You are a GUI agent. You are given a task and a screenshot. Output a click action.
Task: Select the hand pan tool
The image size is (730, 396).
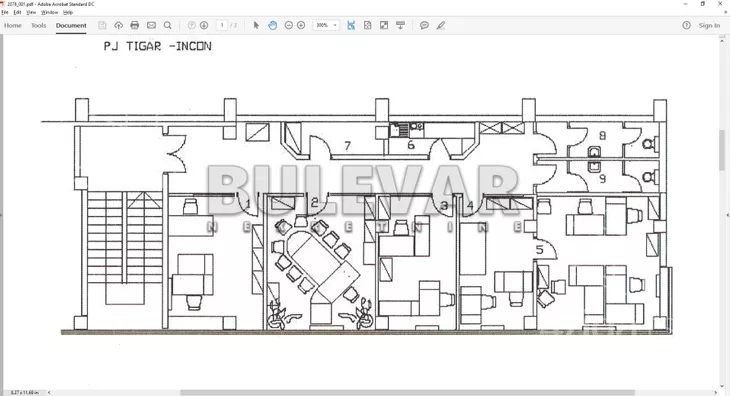click(272, 25)
